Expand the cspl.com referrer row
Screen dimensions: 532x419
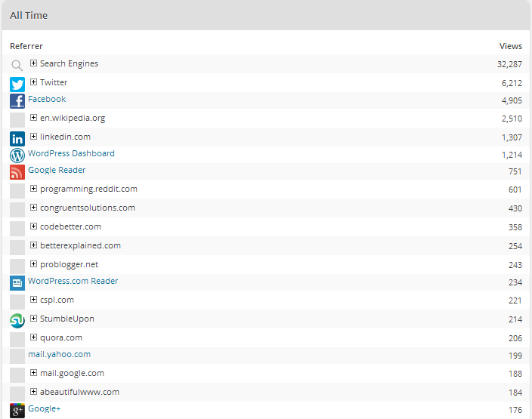tap(33, 299)
